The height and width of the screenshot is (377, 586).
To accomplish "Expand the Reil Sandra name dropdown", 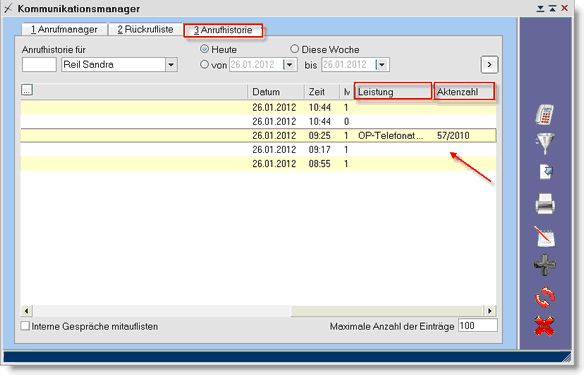I will point(171,65).
